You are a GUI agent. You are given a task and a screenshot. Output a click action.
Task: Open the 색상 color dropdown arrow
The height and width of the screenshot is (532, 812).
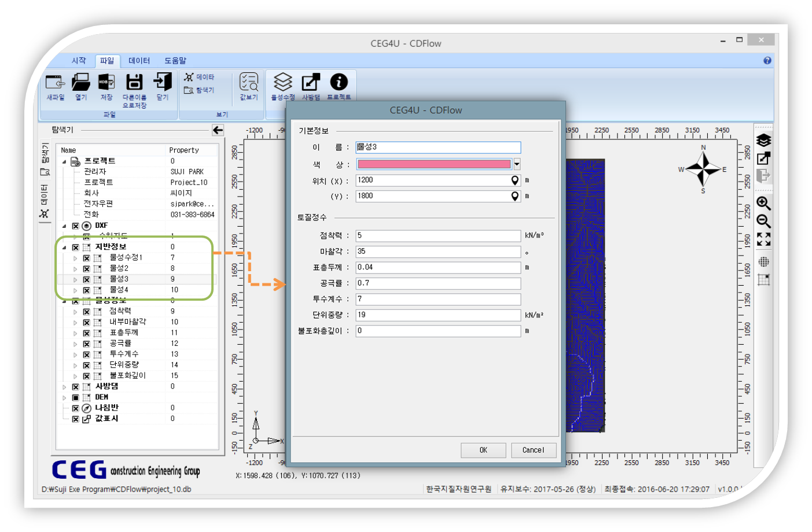[517, 164]
